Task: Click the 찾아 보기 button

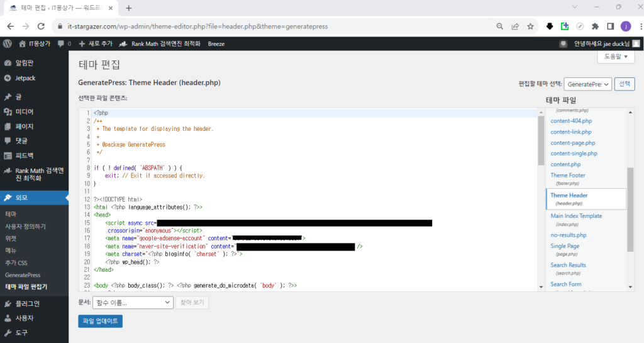Action: (x=192, y=303)
